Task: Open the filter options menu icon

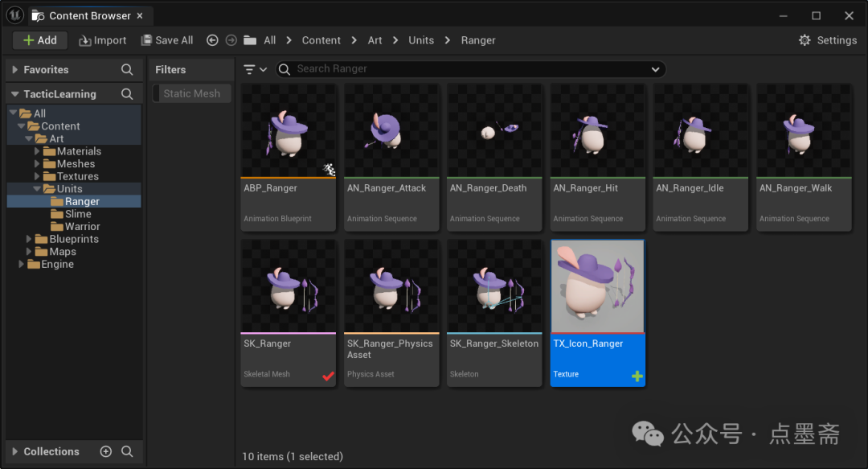Action: tap(255, 69)
